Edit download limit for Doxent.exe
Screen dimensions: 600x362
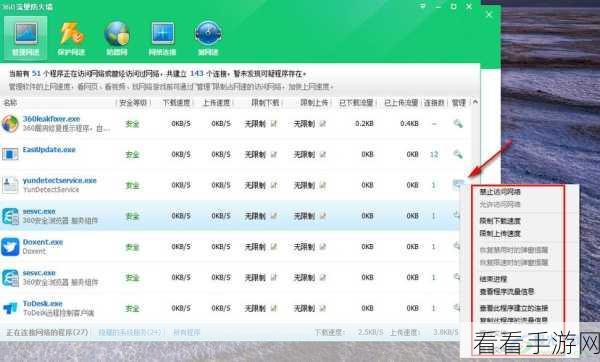pyautogui.click(x=274, y=247)
